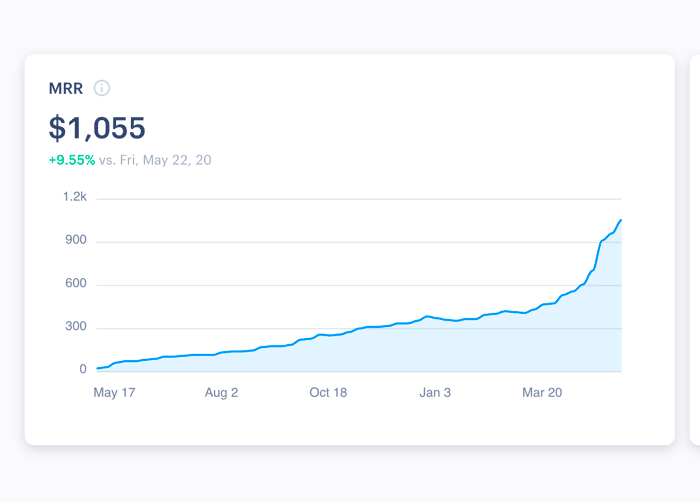The height and width of the screenshot is (503, 700).
Task: Click the MRR info icon
Action: [102, 88]
